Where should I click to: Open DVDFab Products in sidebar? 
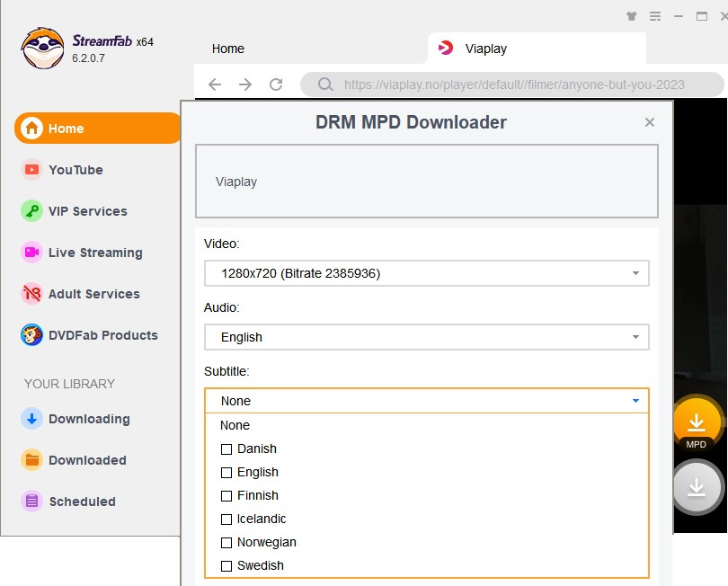click(102, 335)
